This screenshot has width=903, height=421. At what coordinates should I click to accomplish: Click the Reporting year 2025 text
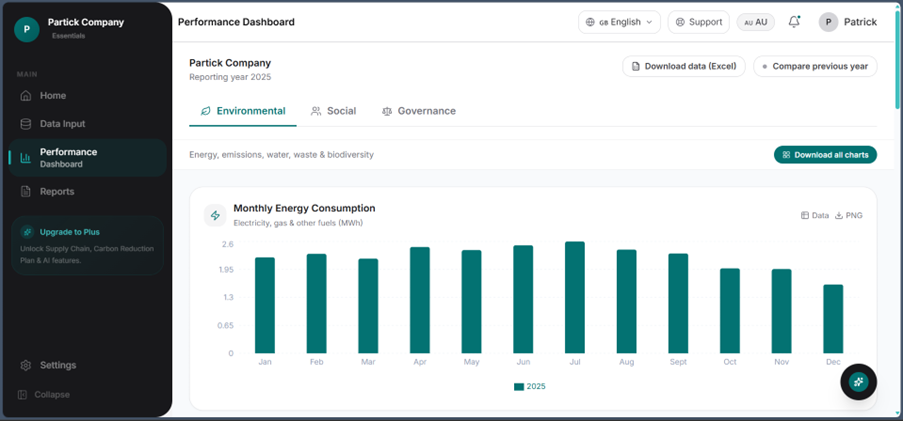pos(230,77)
